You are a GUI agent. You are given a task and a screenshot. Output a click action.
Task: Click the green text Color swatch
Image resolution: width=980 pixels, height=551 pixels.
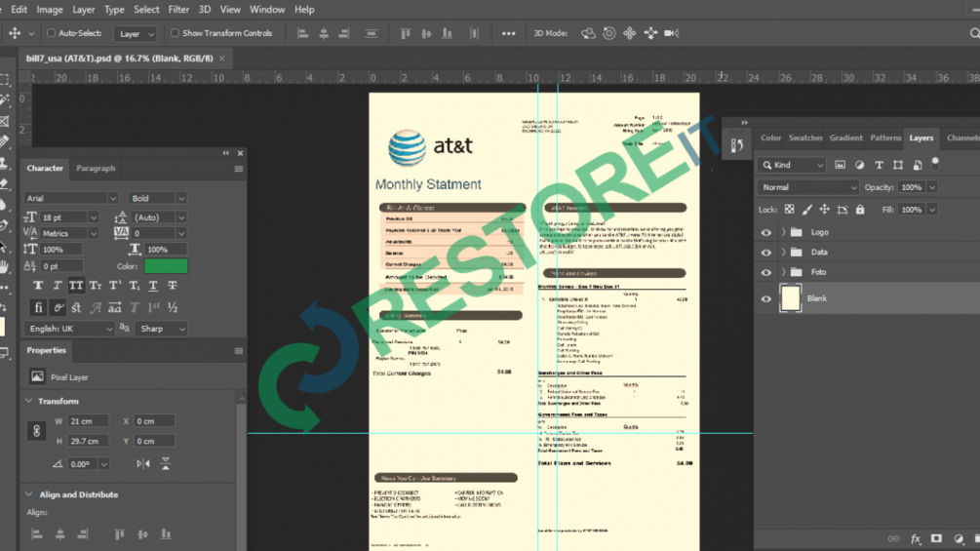(x=166, y=266)
